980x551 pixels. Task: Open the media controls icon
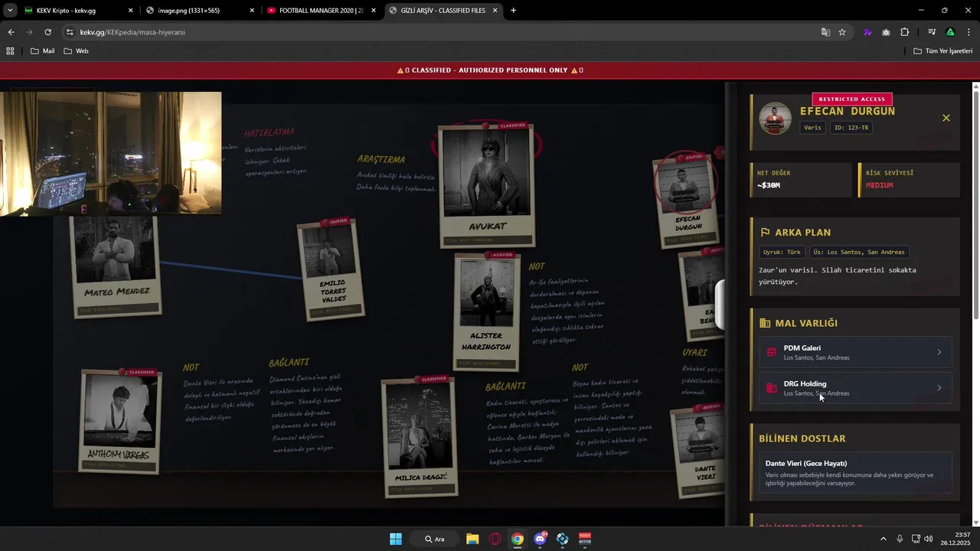click(932, 32)
